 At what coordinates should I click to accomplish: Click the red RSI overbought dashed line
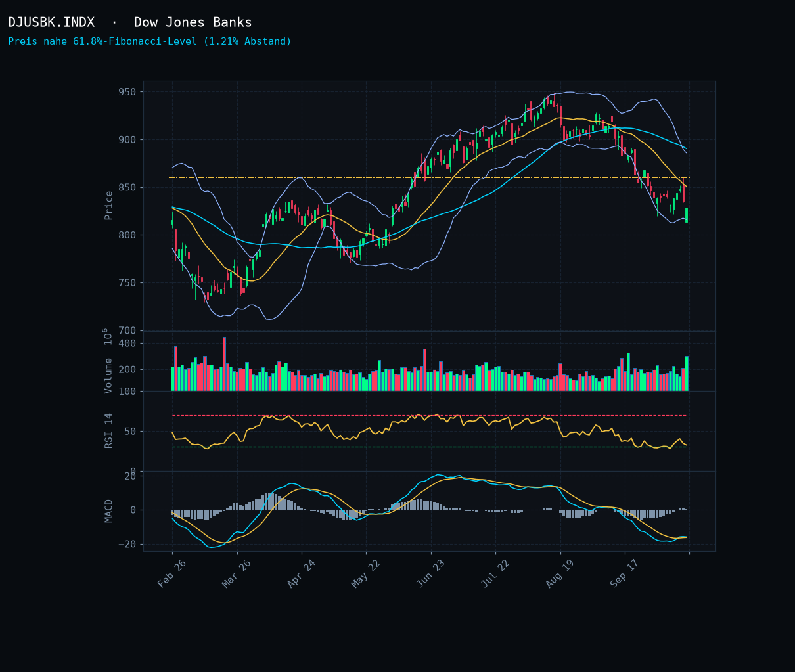(x=429, y=415)
